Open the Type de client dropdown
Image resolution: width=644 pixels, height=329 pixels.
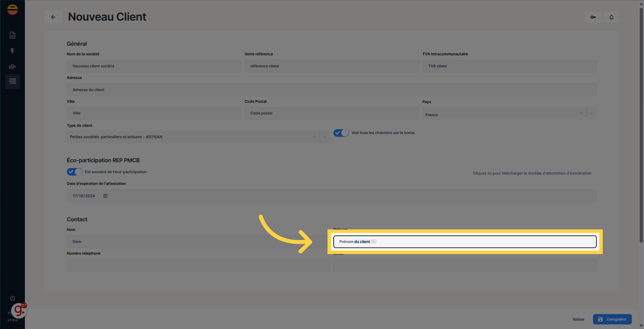point(325,137)
